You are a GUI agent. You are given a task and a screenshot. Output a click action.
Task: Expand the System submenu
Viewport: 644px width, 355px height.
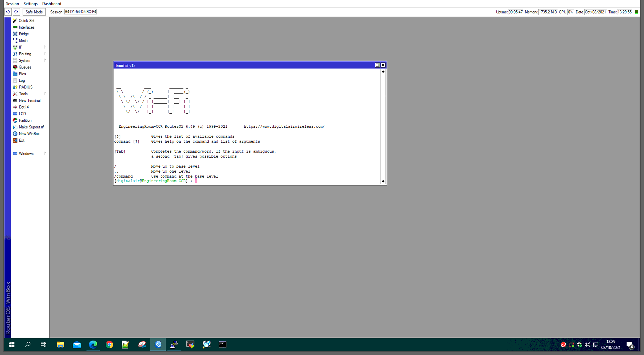24,61
